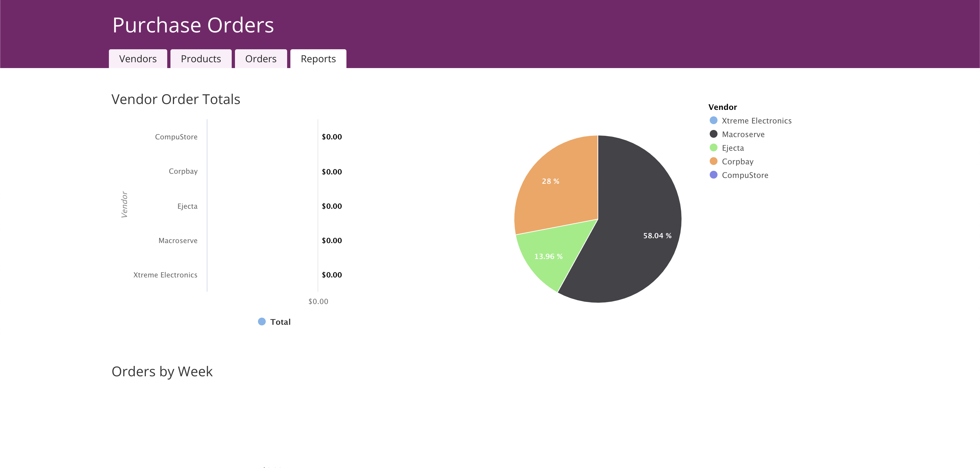Select the Reports tab
Viewport: 980px width, 468px height.
coord(318,59)
